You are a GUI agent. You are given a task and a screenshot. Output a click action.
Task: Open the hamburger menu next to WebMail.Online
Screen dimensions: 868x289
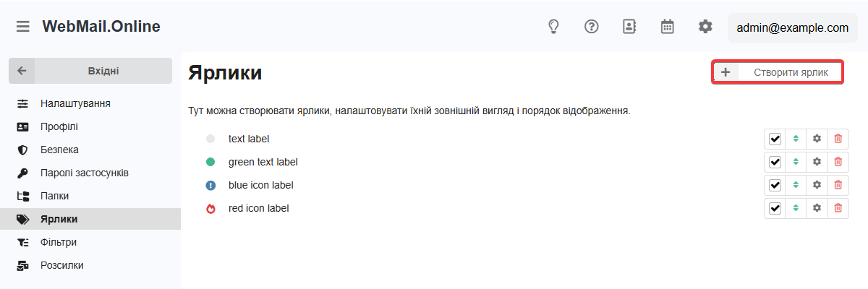tap(23, 27)
